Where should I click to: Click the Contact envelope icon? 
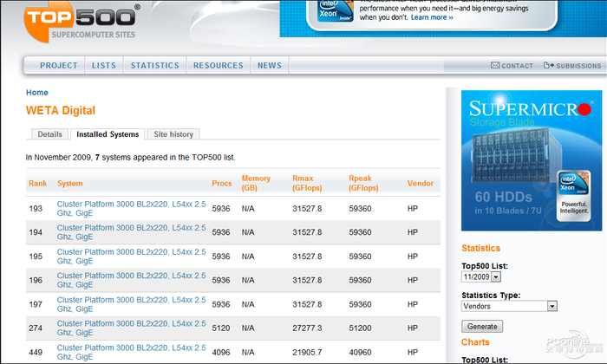(495, 65)
